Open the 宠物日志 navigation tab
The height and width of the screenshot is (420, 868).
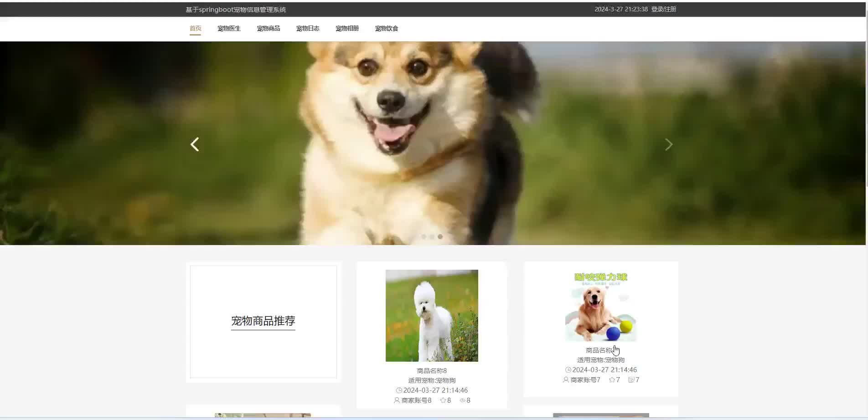308,28
